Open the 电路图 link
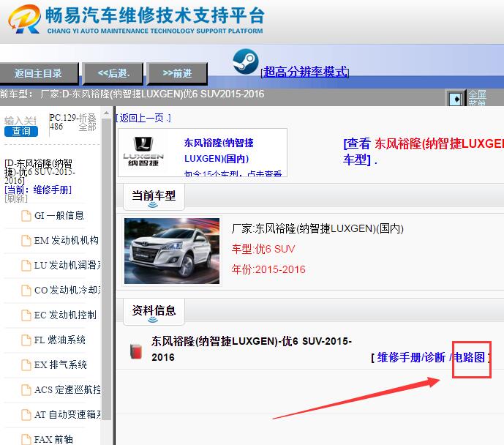The width and height of the screenshot is (504, 445). pos(469,357)
